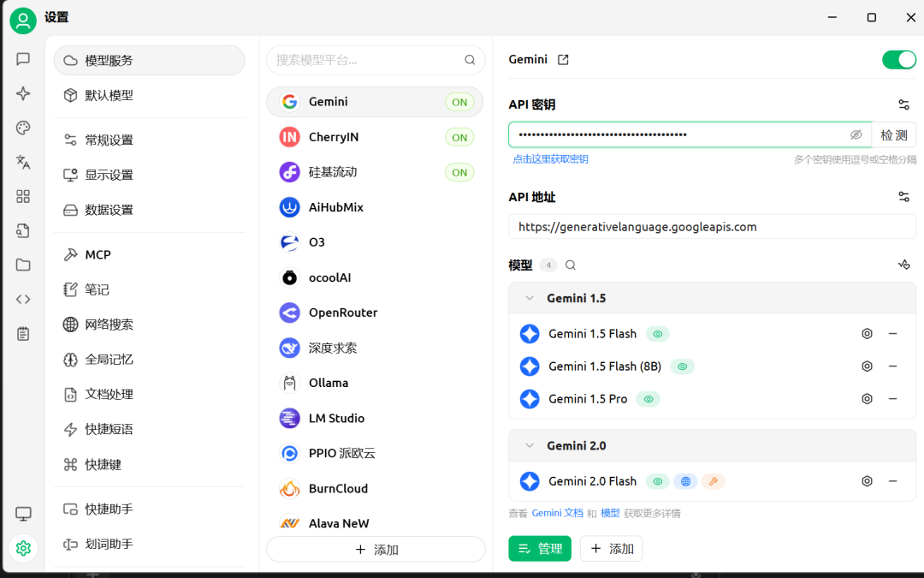Open the translate sidebar icon
924x578 pixels.
[x=23, y=162]
